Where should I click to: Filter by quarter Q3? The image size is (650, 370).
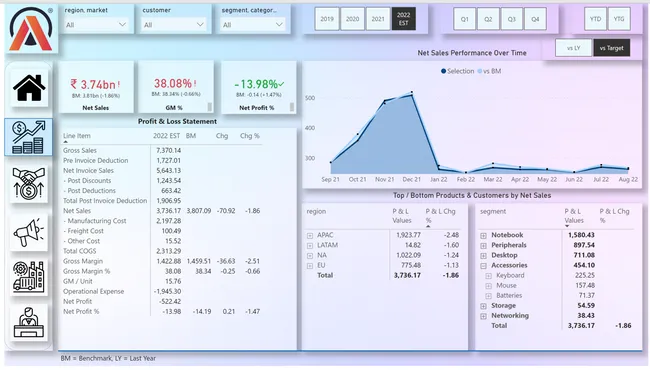tap(512, 19)
